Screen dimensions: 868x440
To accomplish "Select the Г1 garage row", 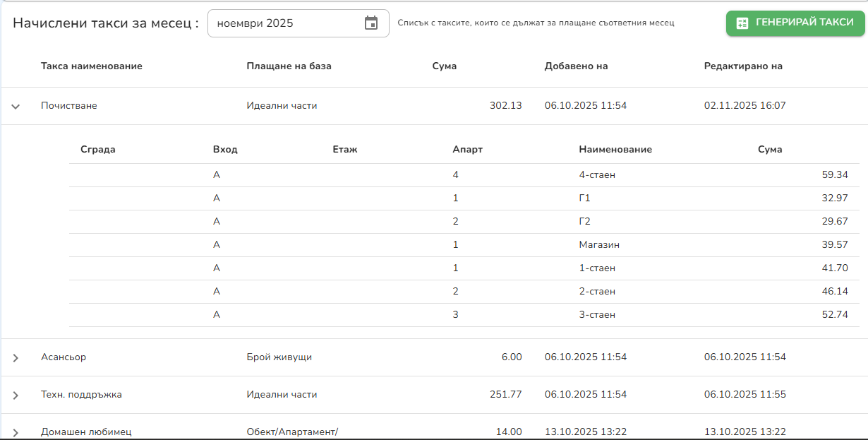I will 584,198.
